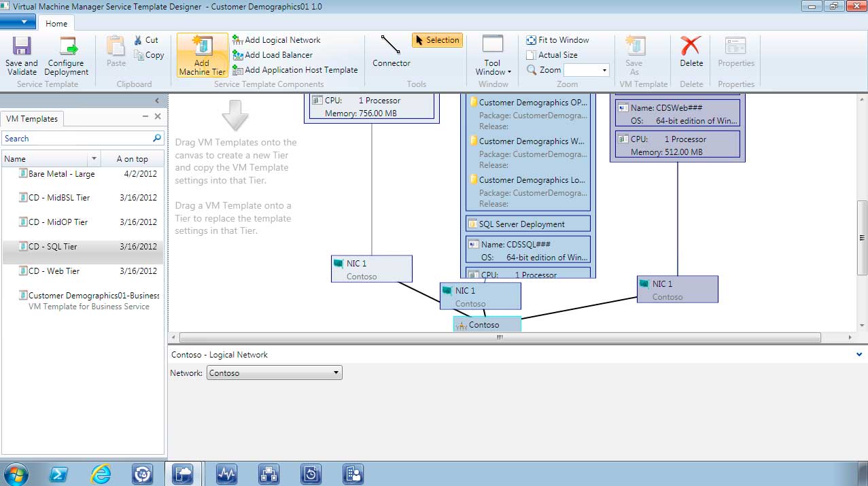Click the canvas vertical scrollbar thumb
The width and height of the screenshot is (868, 486).
click(x=862, y=238)
